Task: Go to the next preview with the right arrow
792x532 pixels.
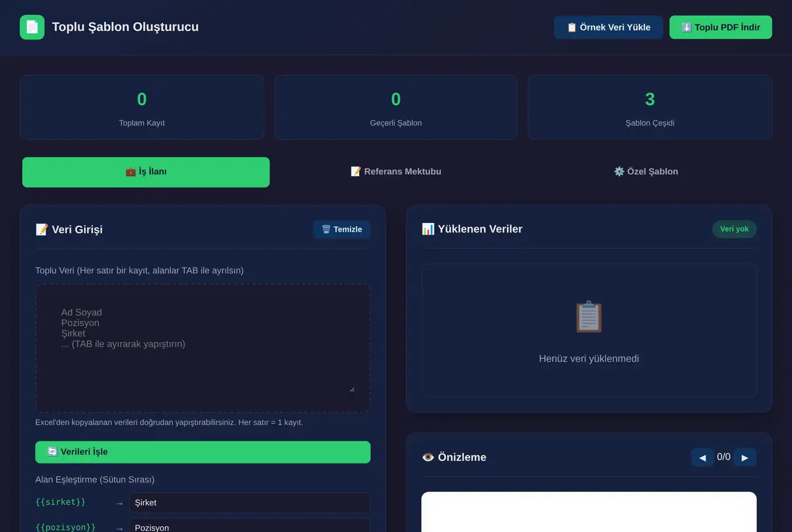Action: (745, 457)
